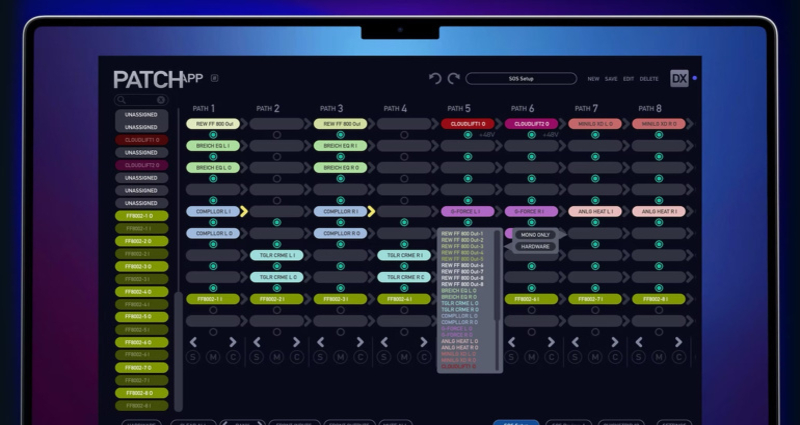
Task: Toggle the circle under G-FORCE L I
Action: (468, 222)
